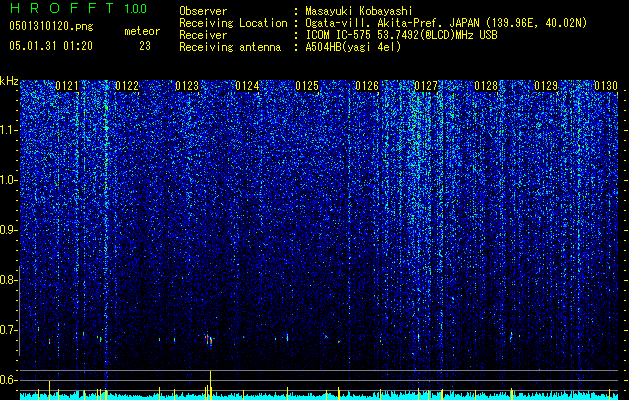Screen dimensions: 629x400
Task: Click the 'Observer' field label
Action: tap(203, 11)
